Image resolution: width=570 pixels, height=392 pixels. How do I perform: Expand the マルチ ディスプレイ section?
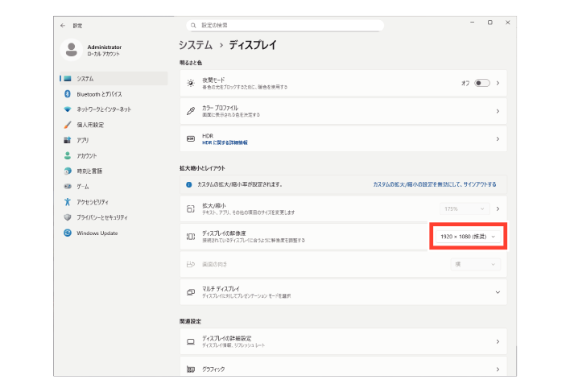point(498,291)
